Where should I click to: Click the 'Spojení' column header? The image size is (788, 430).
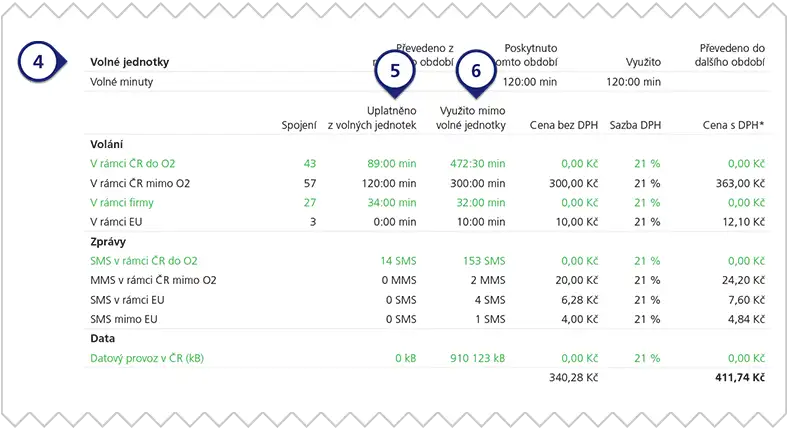pyautogui.click(x=299, y=125)
